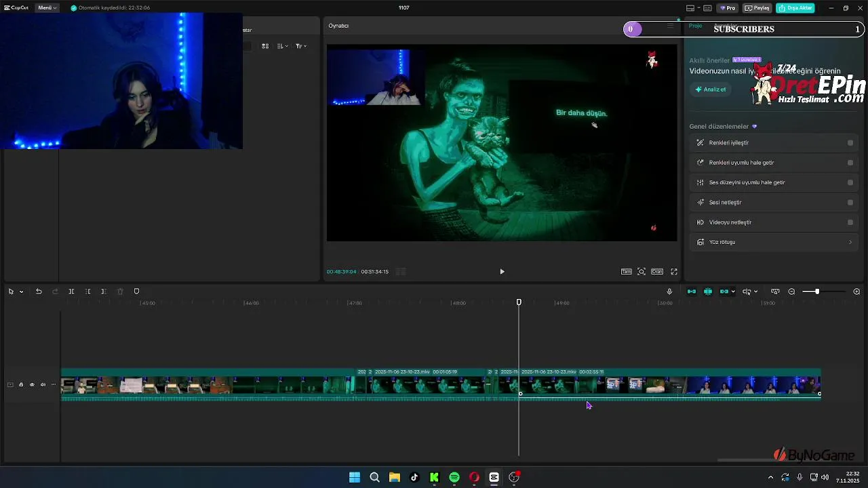Click the microphone voiceover record icon
This screenshot has width=868, height=488.
pyautogui.click(x=669, y=291)
